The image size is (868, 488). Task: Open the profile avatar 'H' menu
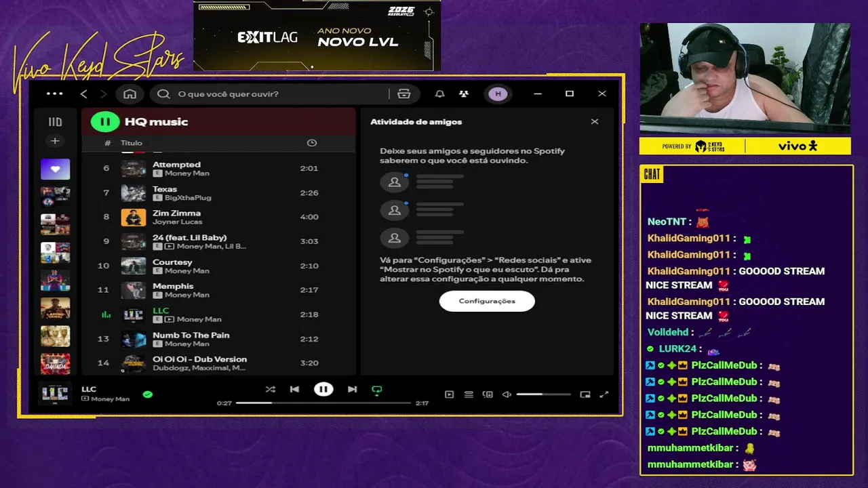click(498, 94)
